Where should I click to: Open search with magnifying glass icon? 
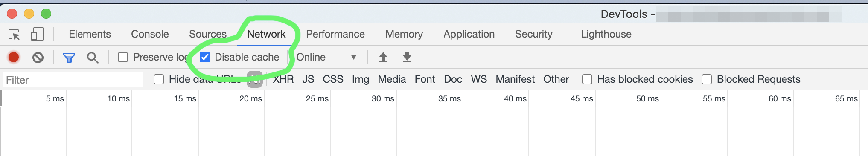click(x=93, y=58)
